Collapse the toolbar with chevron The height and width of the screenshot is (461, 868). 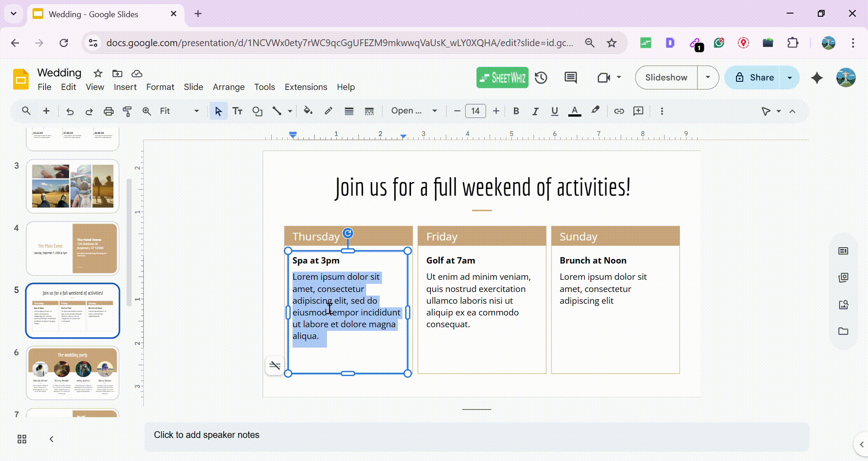[793, 111]
